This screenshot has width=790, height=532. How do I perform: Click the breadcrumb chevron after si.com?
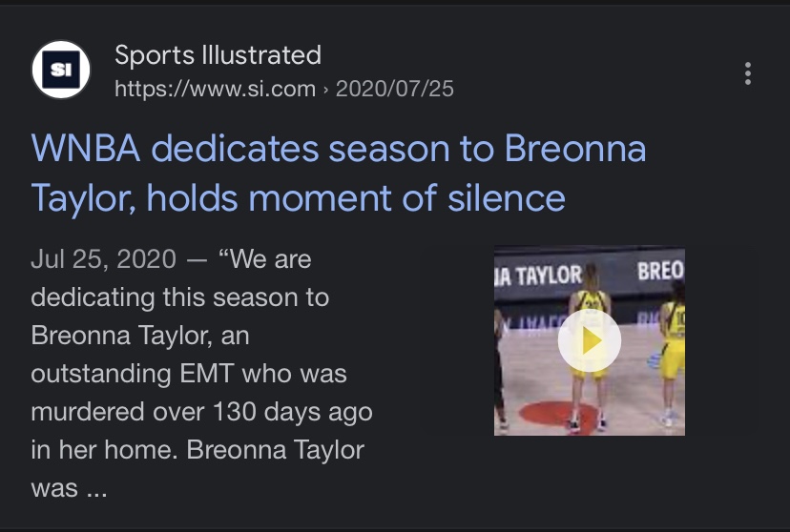tap(325, 90)
